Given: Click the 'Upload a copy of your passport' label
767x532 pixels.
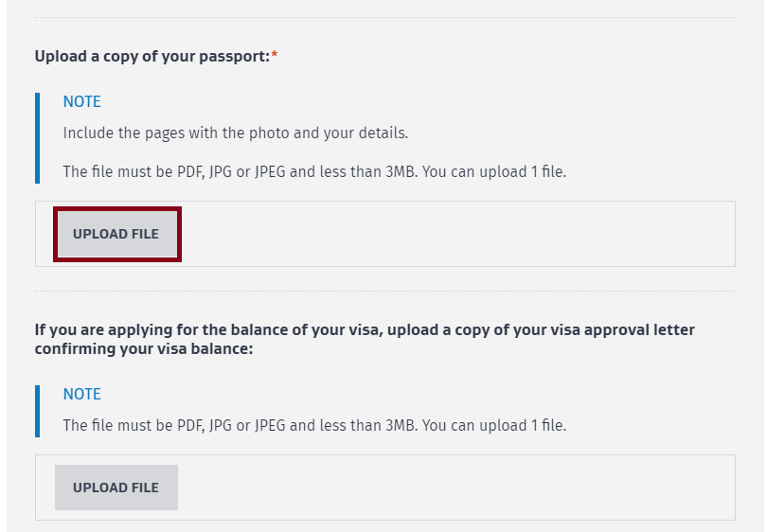Looking at the screenshot, I should pyautogui.click(x=152, y=57).
